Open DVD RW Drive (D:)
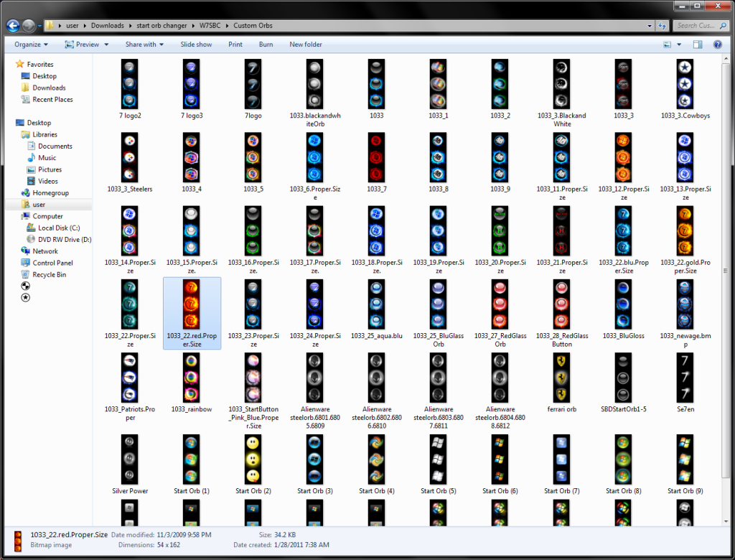 [59, 240]
